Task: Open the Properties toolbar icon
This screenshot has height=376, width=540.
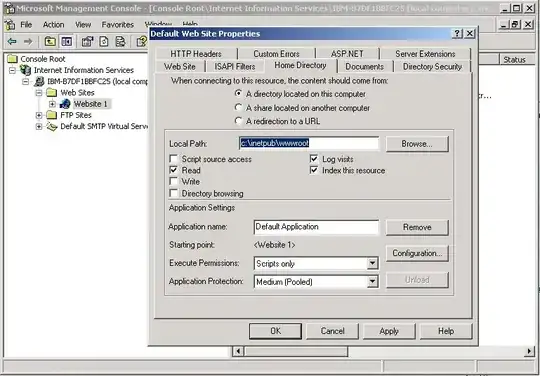Action: [87, 42]
